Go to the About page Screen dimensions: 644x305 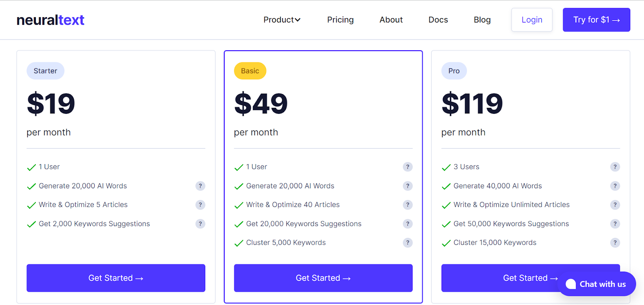click(391, 20)
